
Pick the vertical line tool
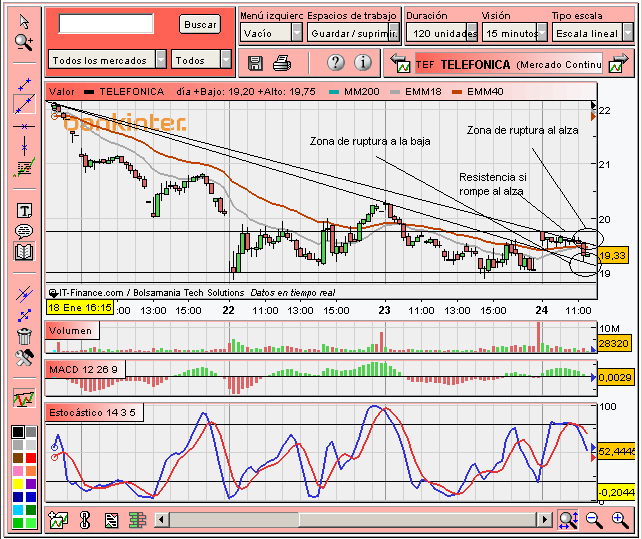click(24, 146)
